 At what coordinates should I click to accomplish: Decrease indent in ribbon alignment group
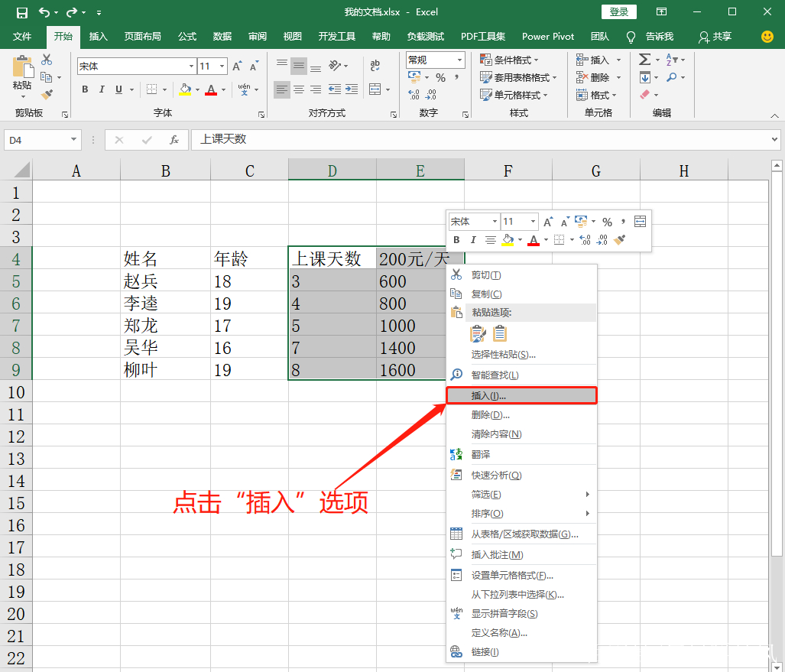pos(335,89)
